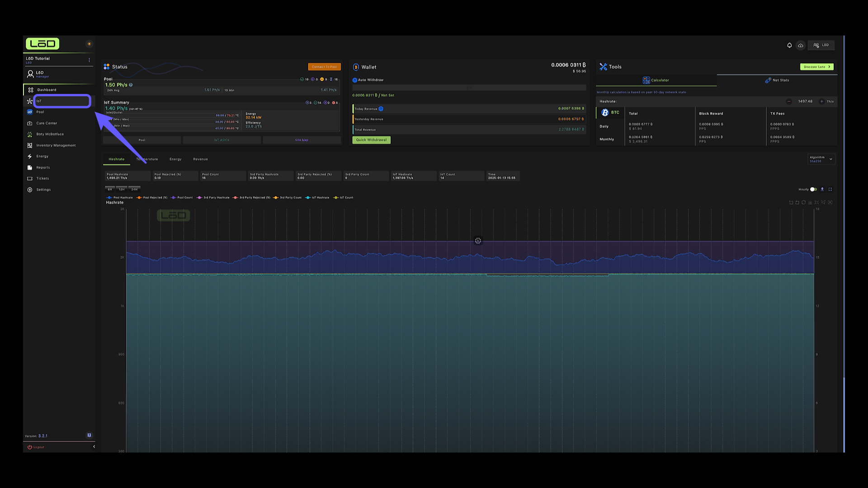Click the page vertical scrollbar
This screenshot has height=488, width=868.
pyautogui.click(x=844, y=244)
